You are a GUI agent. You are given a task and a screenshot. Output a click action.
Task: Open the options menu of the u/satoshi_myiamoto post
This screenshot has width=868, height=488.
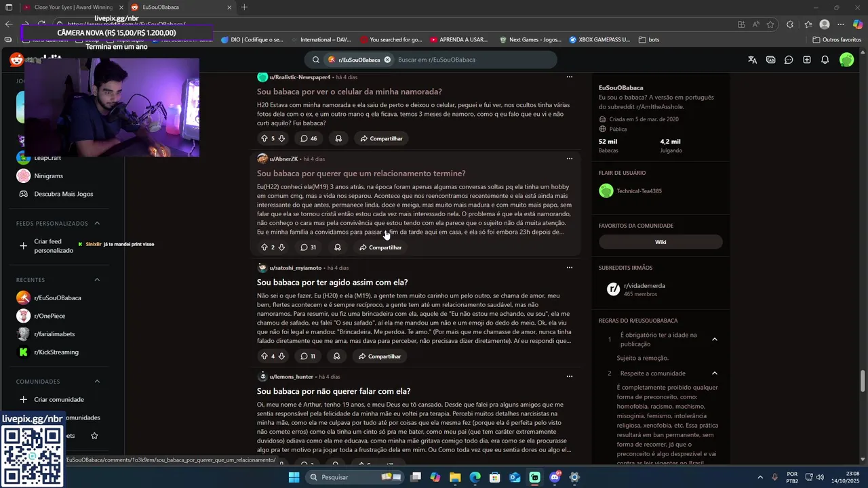[569, 267]
